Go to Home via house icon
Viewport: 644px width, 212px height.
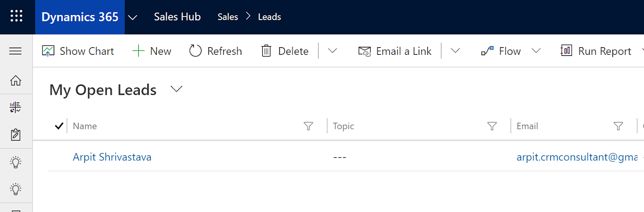(x=16, y=81)
